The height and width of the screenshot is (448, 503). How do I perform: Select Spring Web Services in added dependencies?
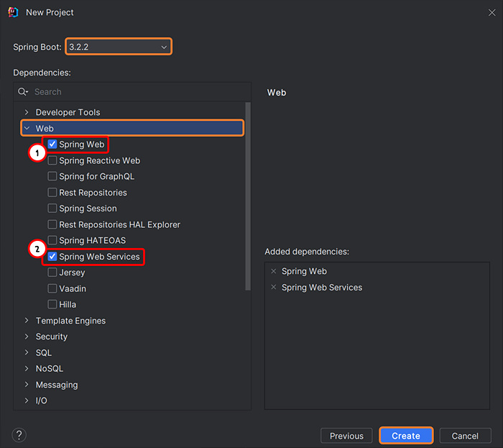[x=322, y=287]
